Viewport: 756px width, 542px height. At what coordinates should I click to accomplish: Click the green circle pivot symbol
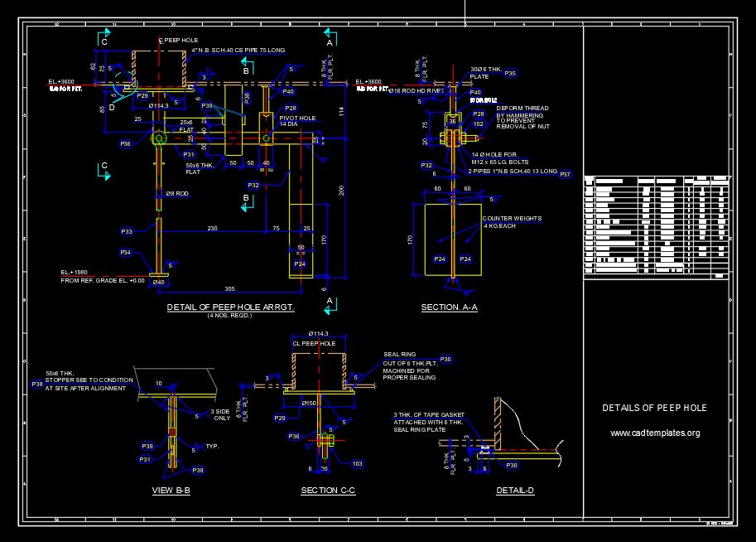(158, 137)
